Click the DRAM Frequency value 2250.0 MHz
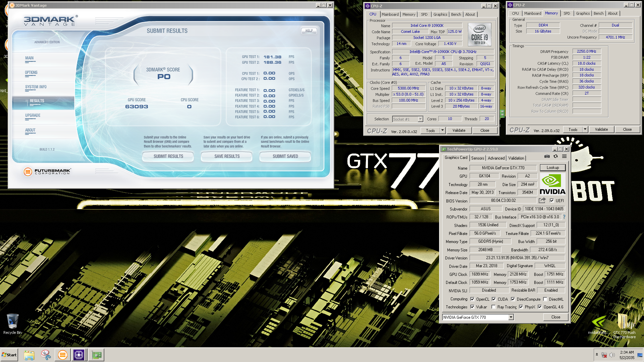This screenshot has height=362, width=644. (586, 52)
